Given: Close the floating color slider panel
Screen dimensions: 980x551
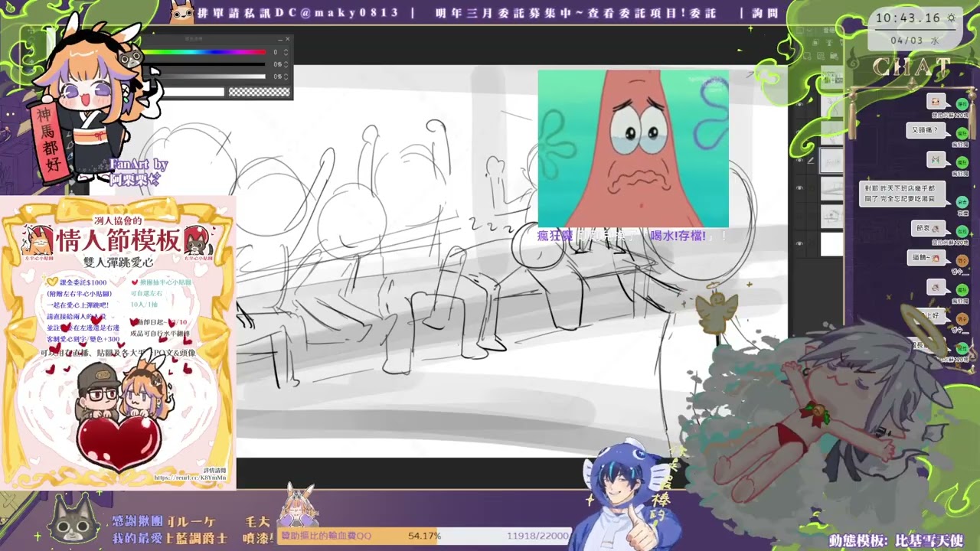Looking at the screenshot, I should click(288, 39).
